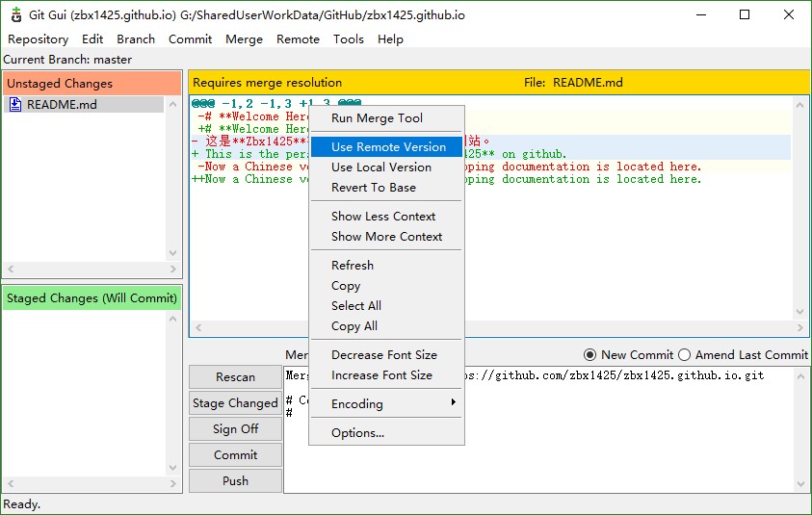This screenshot has height=515, width=812.
Task: Open the Merge menu
Action: pos(244,39)
